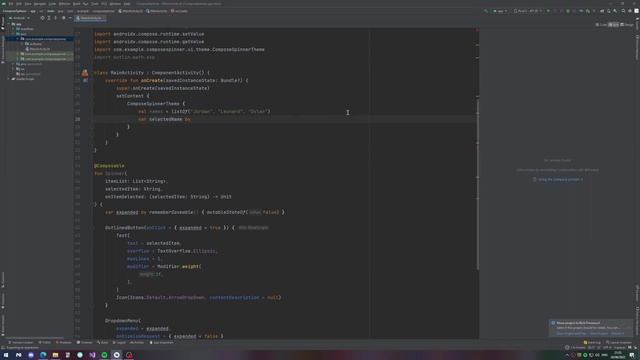640x360 pixels.
Task: Expand Gradle Scripts node
Action: pyautogui.click(x=9, y=79)
